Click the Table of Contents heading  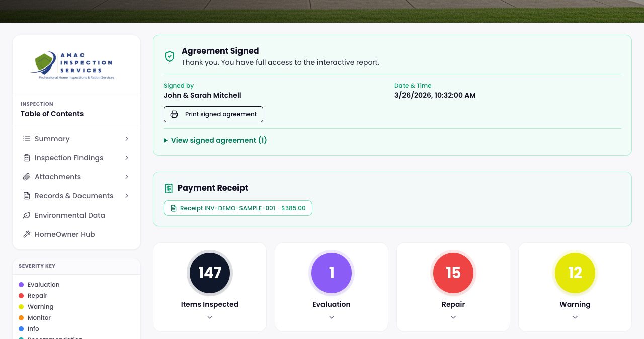52,114
